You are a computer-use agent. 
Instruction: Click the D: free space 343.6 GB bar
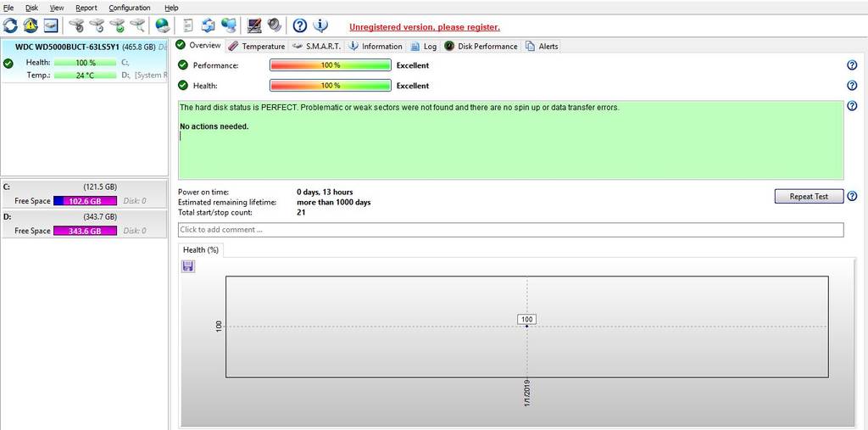[86, 231]
